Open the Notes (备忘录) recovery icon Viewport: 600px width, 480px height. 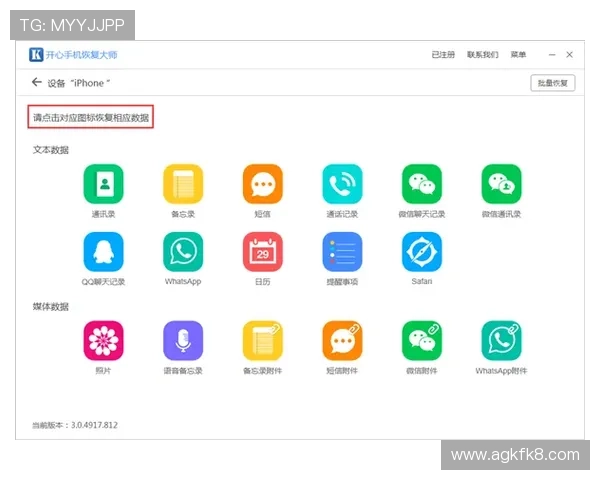[183, 184]
